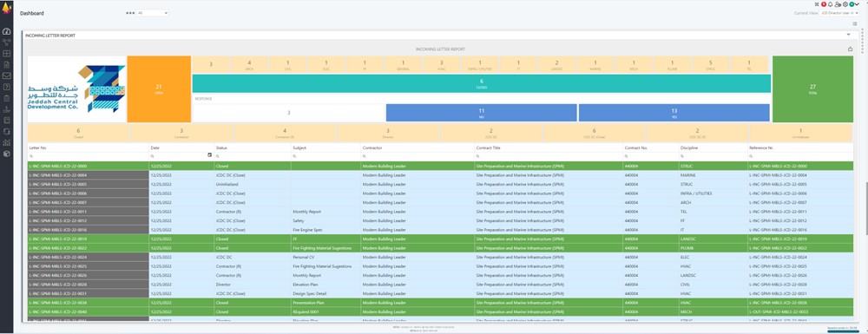Open the envelope mail icon in sidebar
This screenshot has height=334, width=868.
pos(7,75)
